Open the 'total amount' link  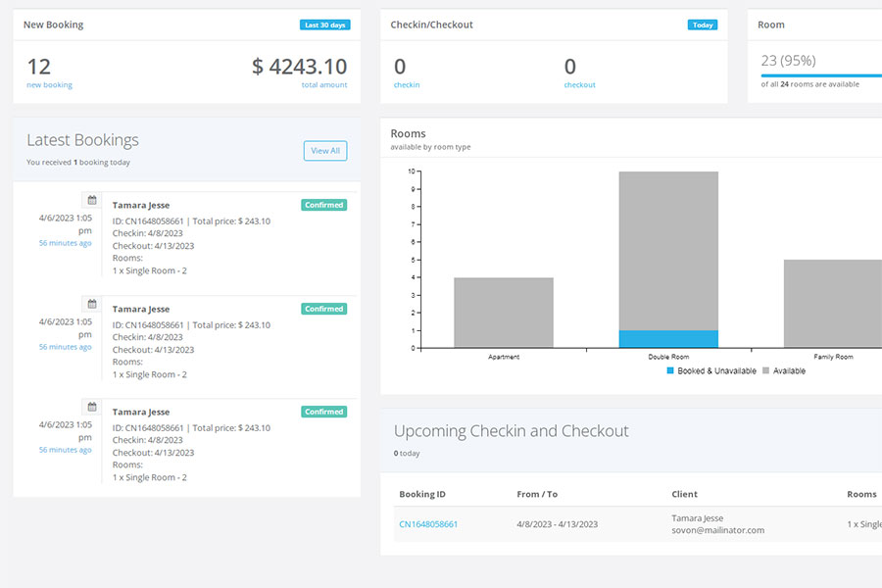(323, 85)
